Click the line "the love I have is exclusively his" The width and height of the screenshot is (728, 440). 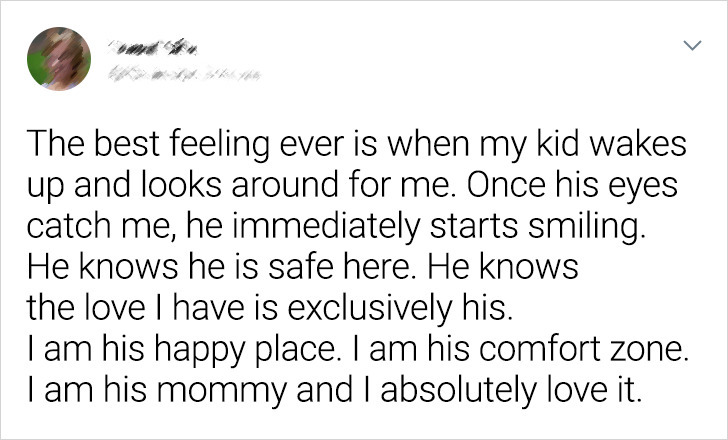pyautogui.click(x=270, y=308)
